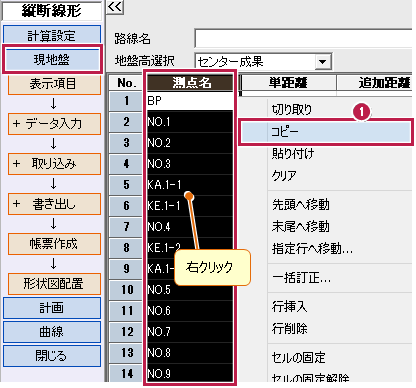
Task: Click row header number 7
Action: click(126, 227)
